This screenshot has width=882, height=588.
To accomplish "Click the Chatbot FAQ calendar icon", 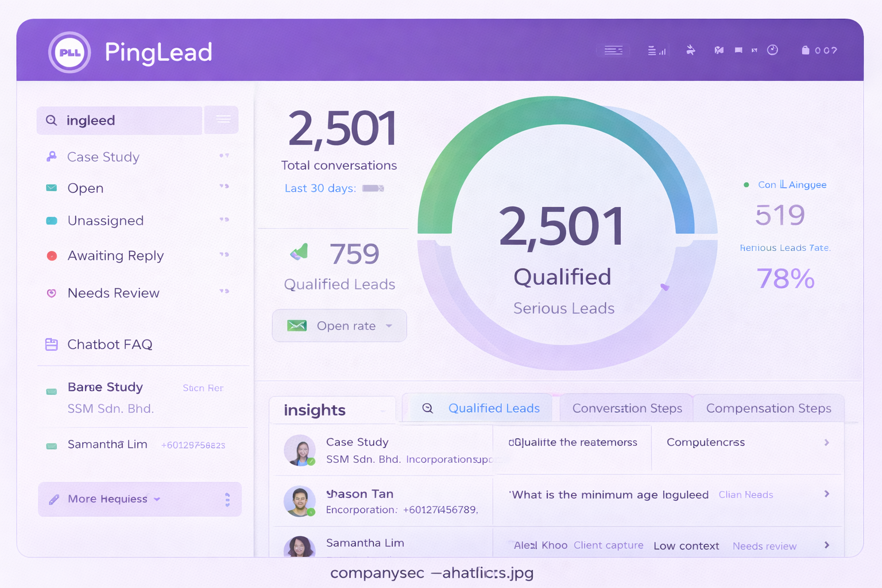I will [x=52, y=345].
